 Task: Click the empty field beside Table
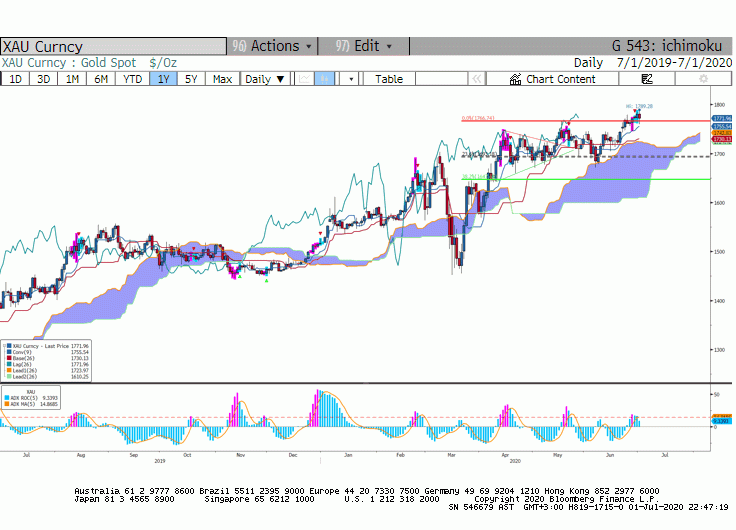[441, 79]
